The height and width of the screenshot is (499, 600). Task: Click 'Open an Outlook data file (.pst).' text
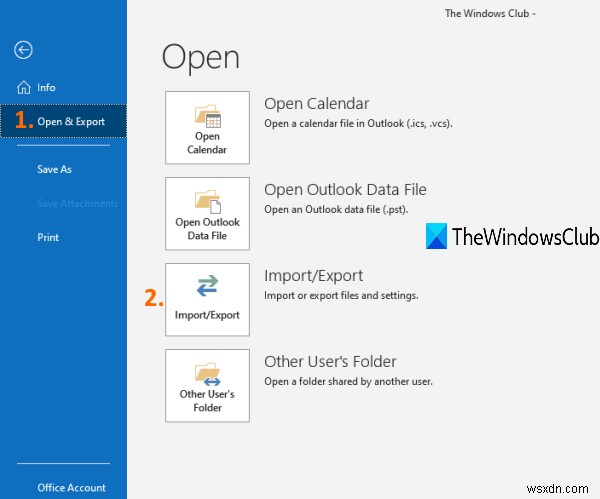tap(336, 210)
